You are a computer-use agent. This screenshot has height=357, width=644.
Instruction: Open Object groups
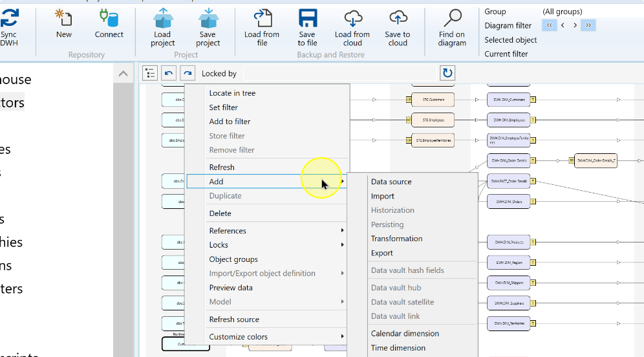(233, 259)
